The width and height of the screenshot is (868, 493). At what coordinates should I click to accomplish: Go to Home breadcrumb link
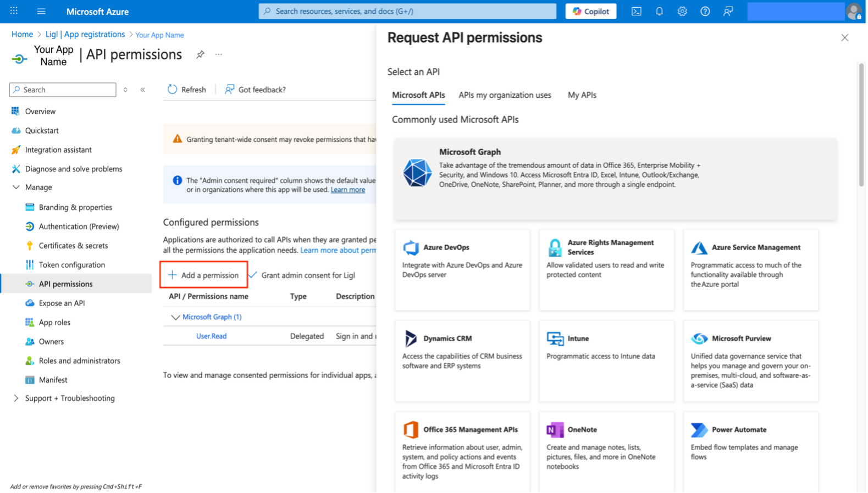tap(22, 34)
